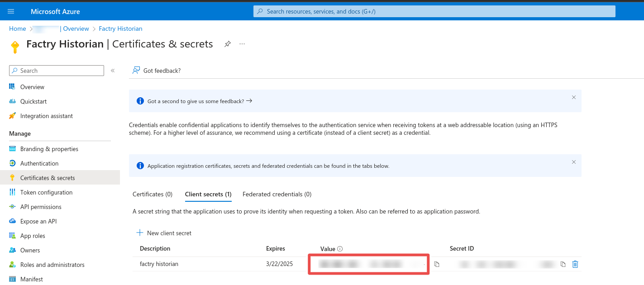Dismiss the application registration info banner
The height and width of the screenshot is (285, 644).
pyautogui.click(x=574, y=162)
